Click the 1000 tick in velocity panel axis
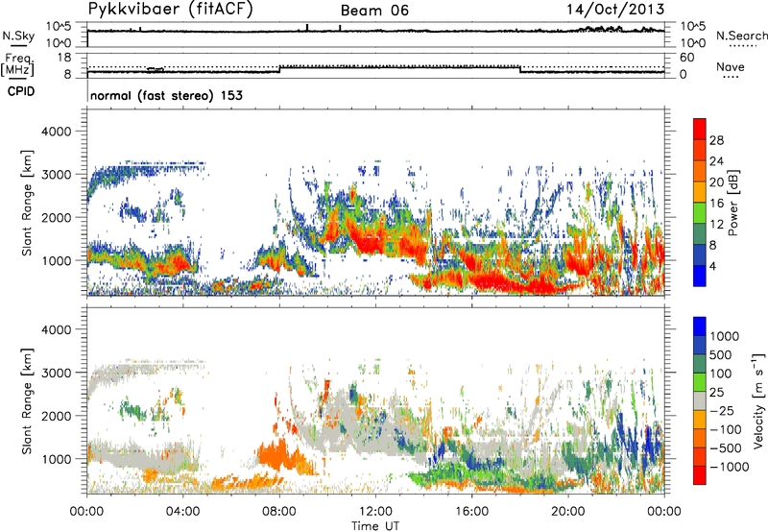 pos(56,459)
